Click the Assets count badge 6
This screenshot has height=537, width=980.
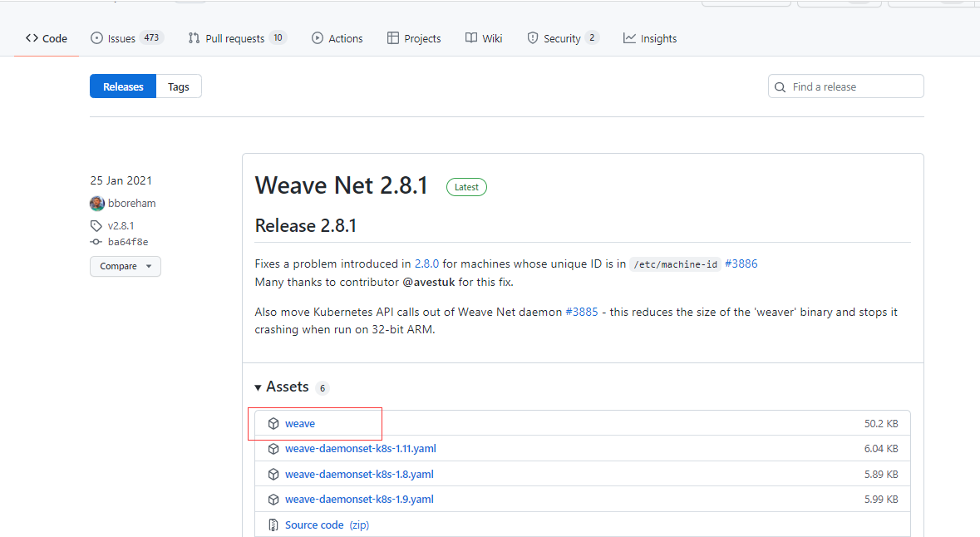point(323,388)
